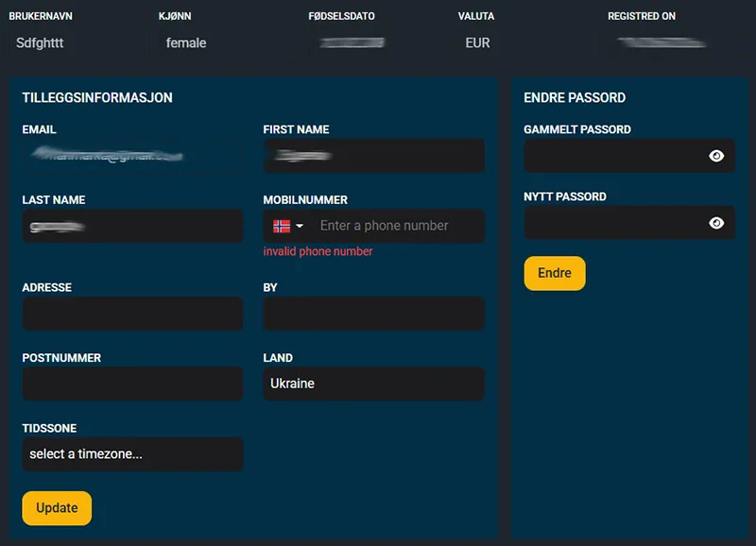Open the Tidssone timezone selector
Viewport: 756px width, 546px height.
pos(132,454)
